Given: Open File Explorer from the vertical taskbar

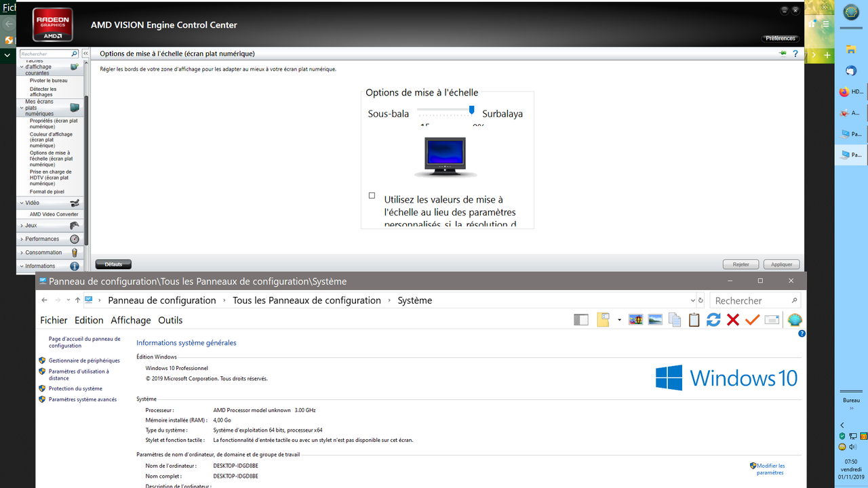Looking at the screenshot, I should click(850, 49).
